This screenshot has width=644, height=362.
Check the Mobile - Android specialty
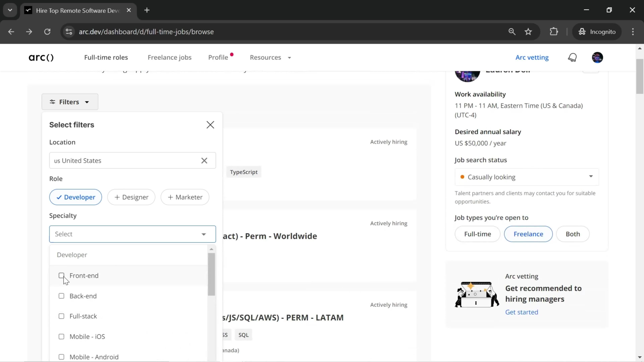coord(61,357)
